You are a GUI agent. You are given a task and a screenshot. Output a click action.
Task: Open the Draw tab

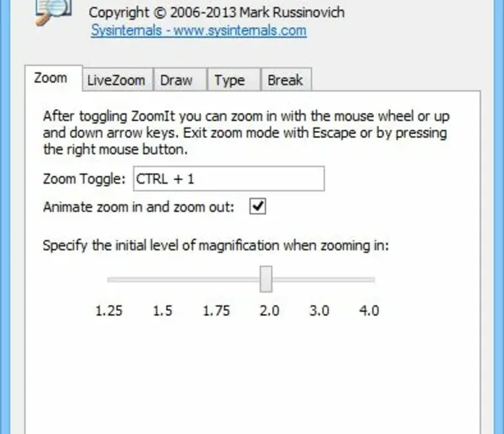(x=176, y=80)
